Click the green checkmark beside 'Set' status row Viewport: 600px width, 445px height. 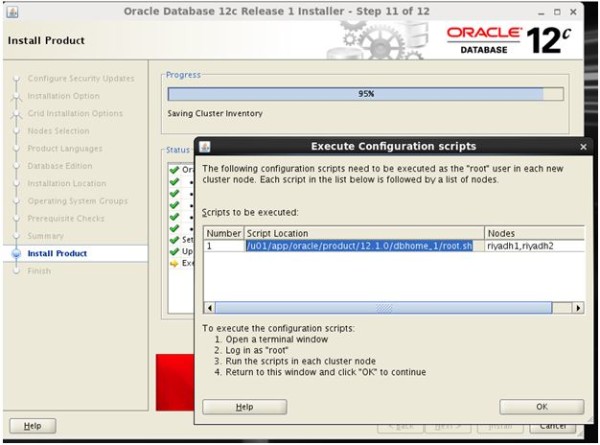(174, 240)
